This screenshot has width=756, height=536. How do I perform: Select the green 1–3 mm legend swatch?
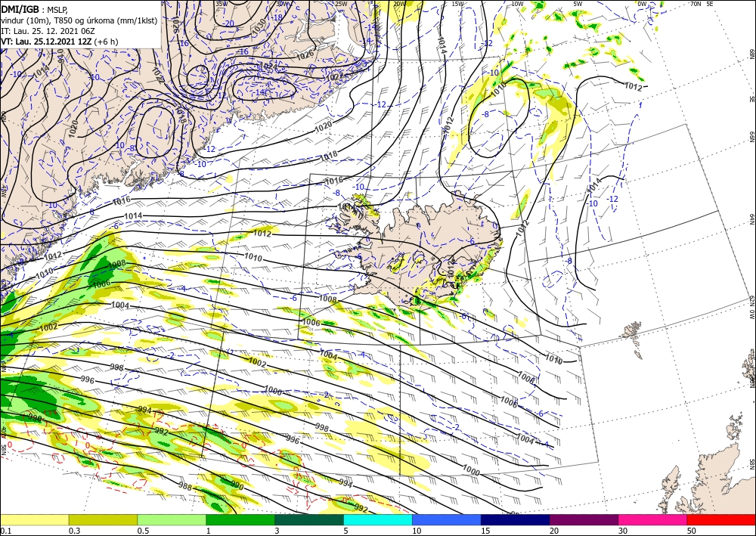tap(240, 519)
